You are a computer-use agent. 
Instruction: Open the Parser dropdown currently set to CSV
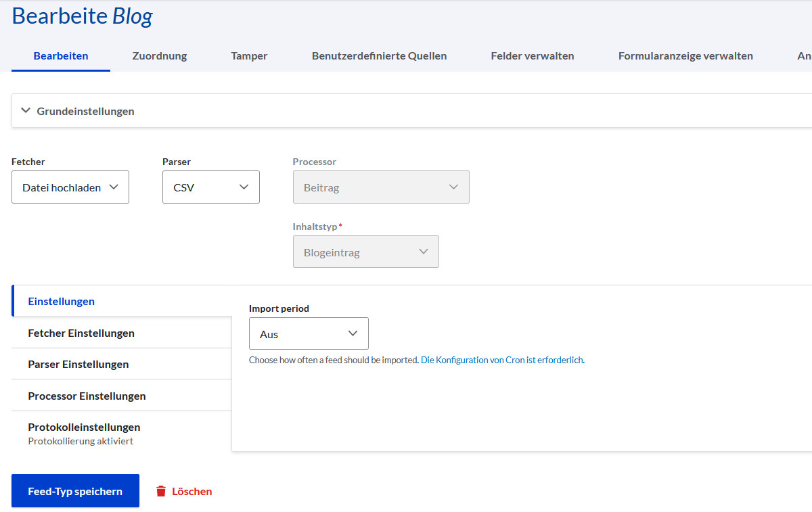point(210,187)
